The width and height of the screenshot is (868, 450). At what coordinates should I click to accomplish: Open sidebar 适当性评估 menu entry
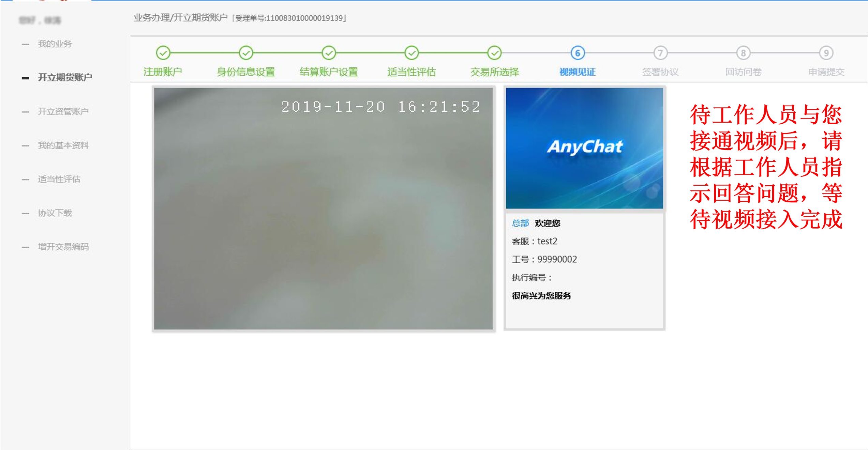click(59, 179)
